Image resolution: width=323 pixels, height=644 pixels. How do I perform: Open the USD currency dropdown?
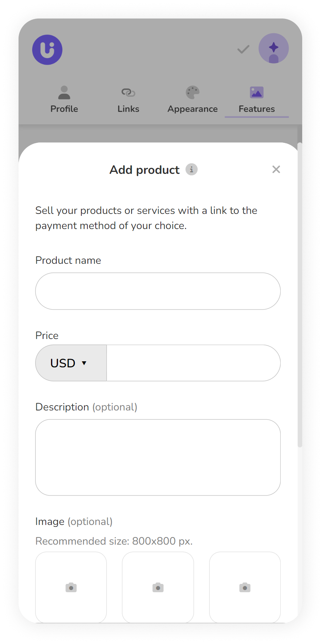[71, 363]
